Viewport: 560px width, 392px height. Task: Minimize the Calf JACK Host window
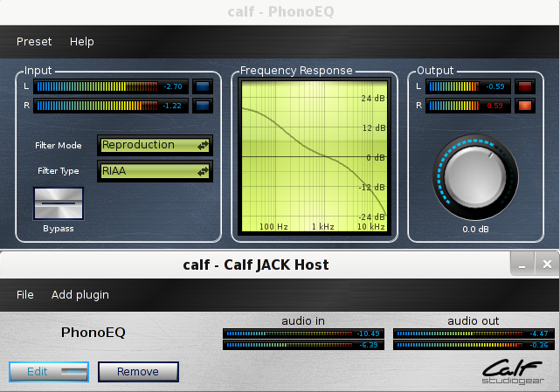pos(522,265)
